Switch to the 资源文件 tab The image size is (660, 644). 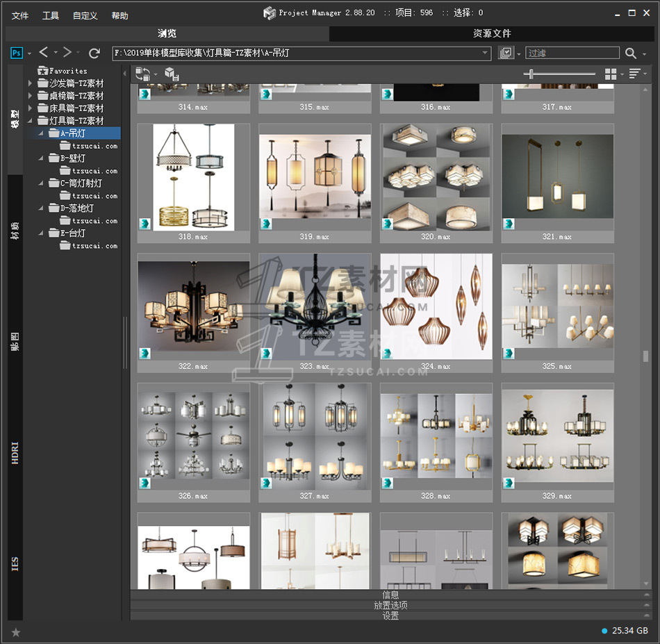tap(492, 33)
